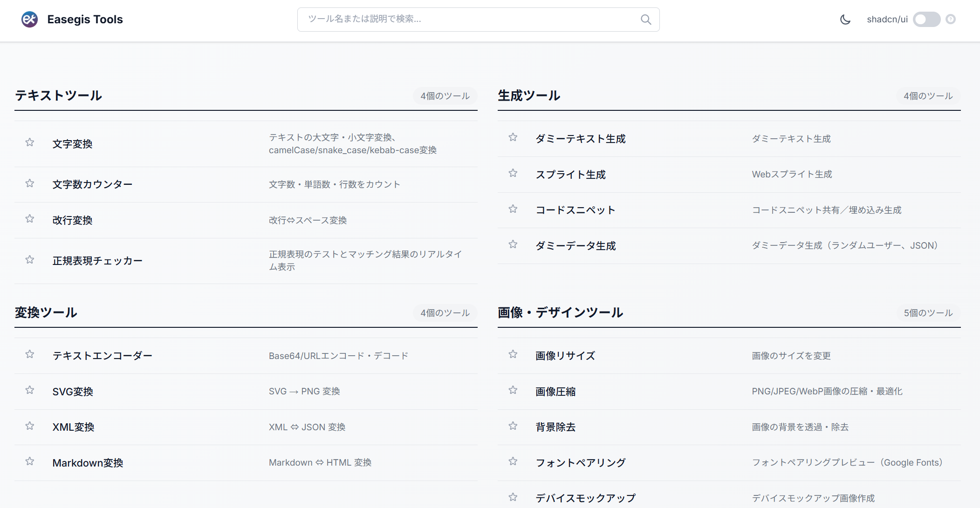980x508 pixels.
Task: Open the 文字数カウンター tool
Action: [92, 184]
